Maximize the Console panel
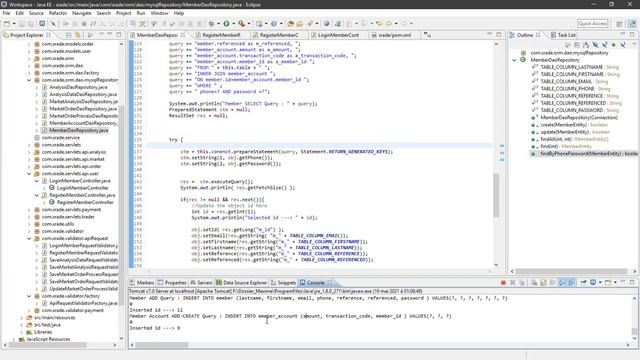The width and height of the screenshot is (640, 360). point(632,282)
